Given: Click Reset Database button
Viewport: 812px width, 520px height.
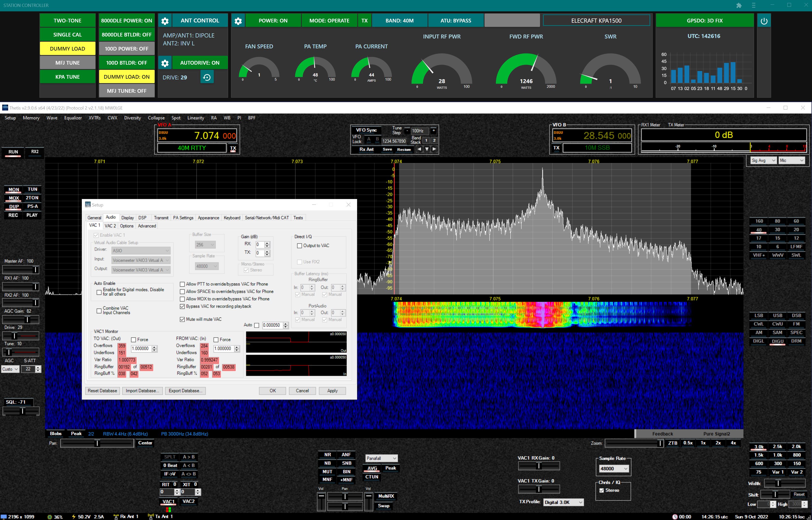Looking at the screenshot, I should [x=102, y=391].
